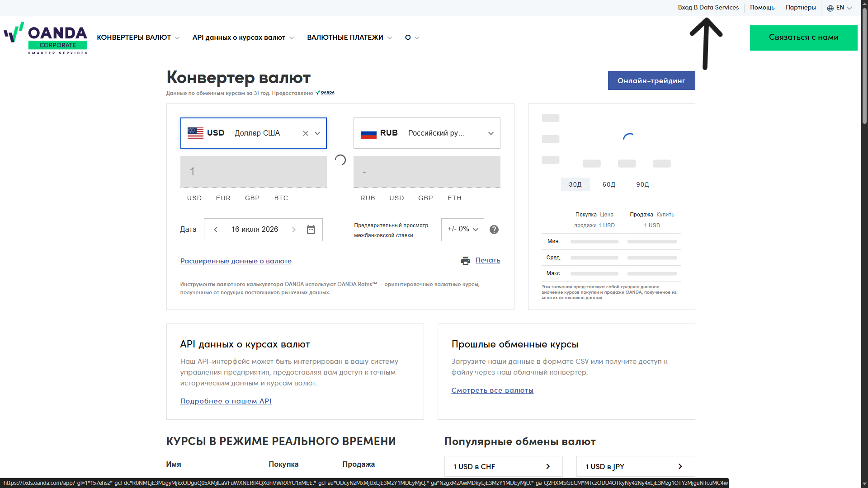868x488 pixels.
Task: Click the Продажа column header
Action: [x=359, y=464]
